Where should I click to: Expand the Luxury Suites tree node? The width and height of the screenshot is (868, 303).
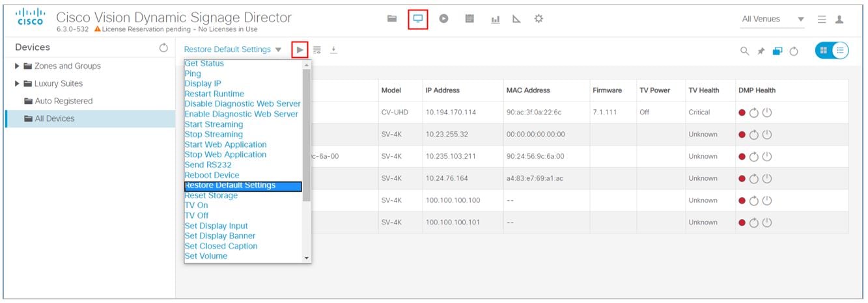[x=17, y=84]
